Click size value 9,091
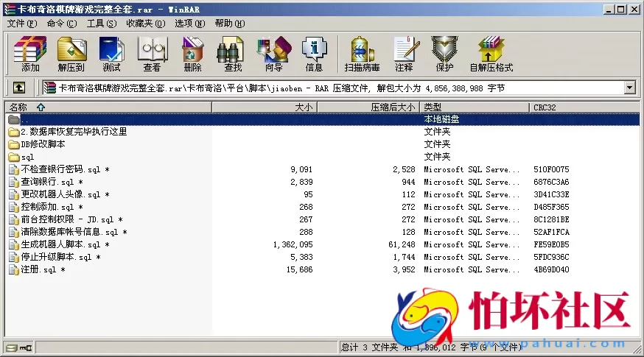The width and height of the screenshot is (644, 357). (x=301, y=170)
